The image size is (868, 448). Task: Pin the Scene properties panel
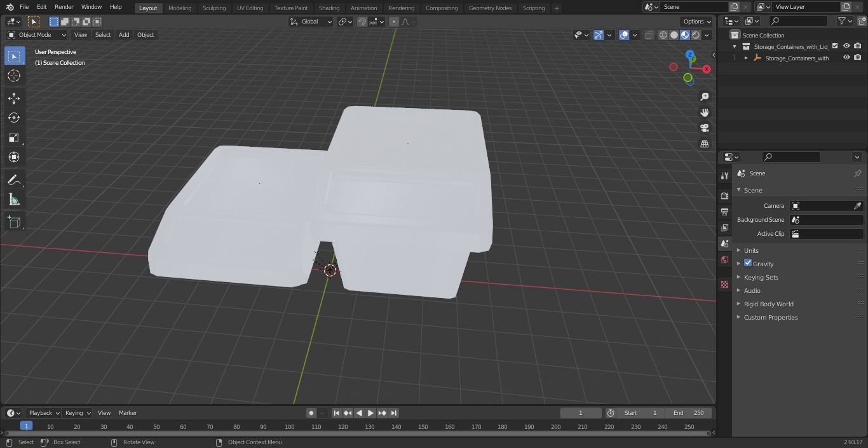pos(857,173)
